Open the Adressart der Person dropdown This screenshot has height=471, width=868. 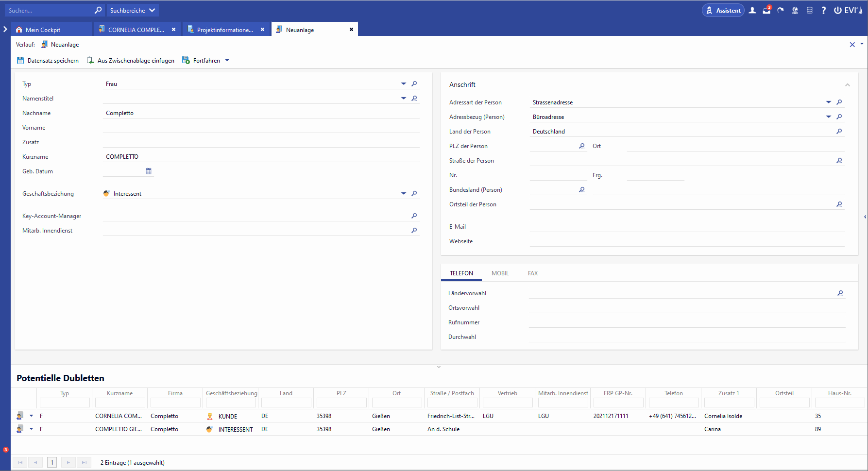click(829, 102)
